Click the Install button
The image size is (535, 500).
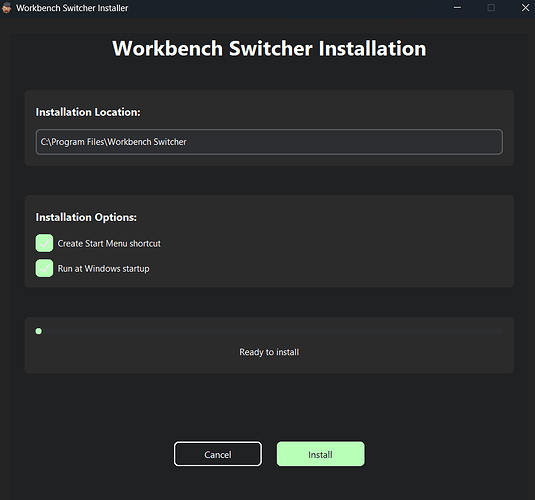pyautogui.click(x=320, y=454)
